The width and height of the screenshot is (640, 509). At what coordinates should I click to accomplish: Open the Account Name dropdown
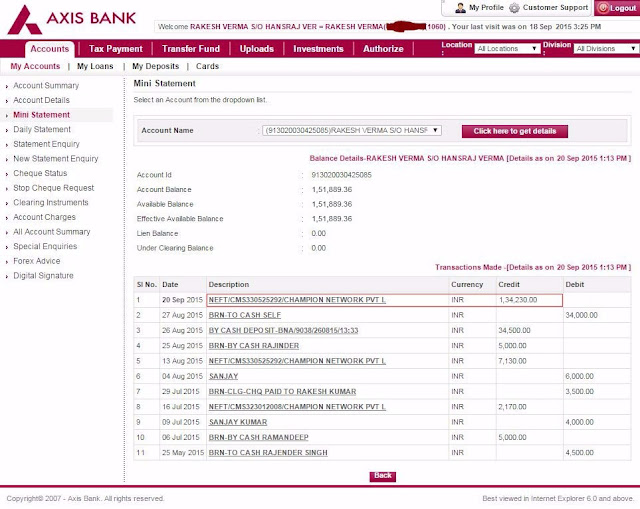coord(351,130)
